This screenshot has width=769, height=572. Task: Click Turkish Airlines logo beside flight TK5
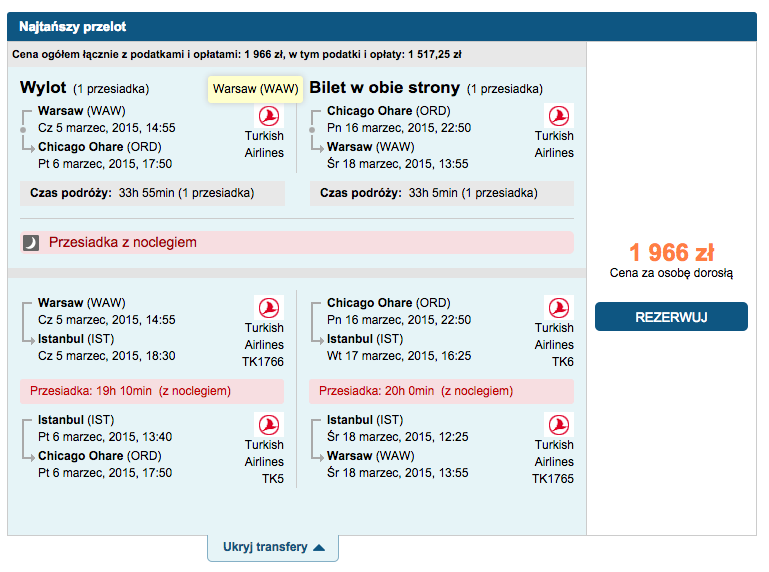[x=269, y=425]
